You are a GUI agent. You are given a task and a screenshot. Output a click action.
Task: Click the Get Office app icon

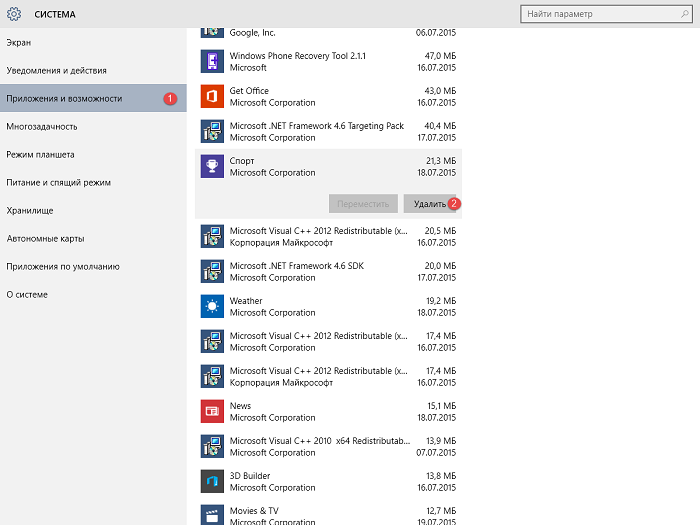coord(212,96)
